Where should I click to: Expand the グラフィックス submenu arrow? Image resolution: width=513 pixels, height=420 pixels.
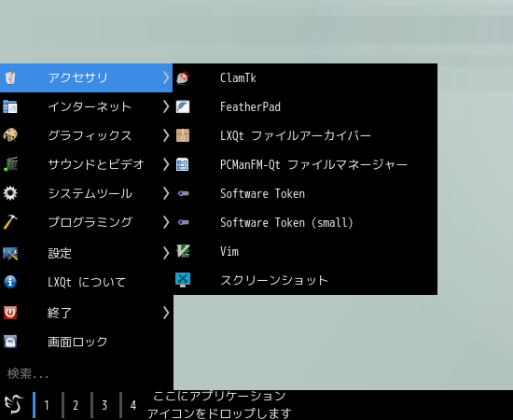point(166,135)
